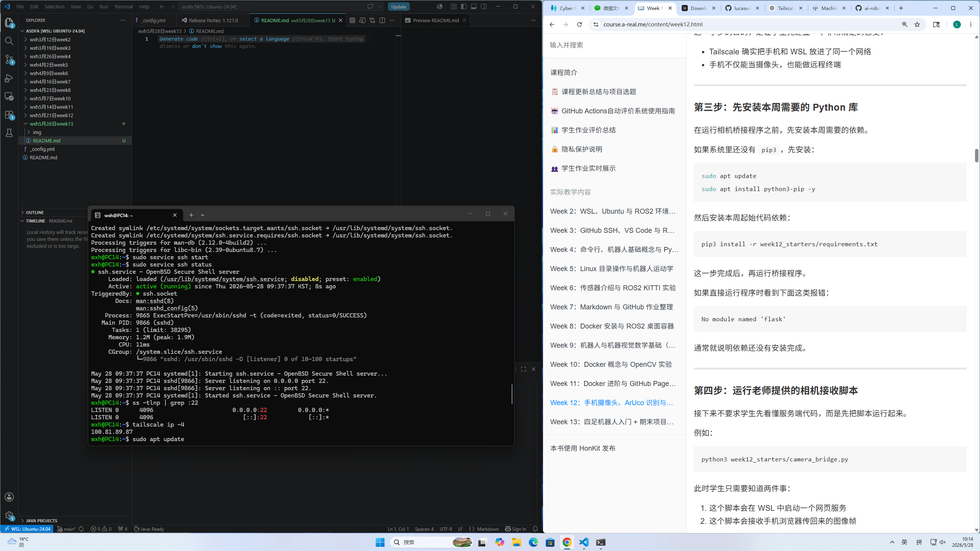Open a new terminal tab with plus

click(x=191, y=215)
